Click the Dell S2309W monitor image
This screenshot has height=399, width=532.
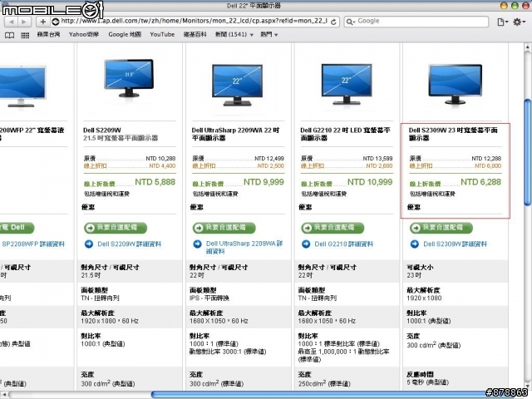click(455, 84)
